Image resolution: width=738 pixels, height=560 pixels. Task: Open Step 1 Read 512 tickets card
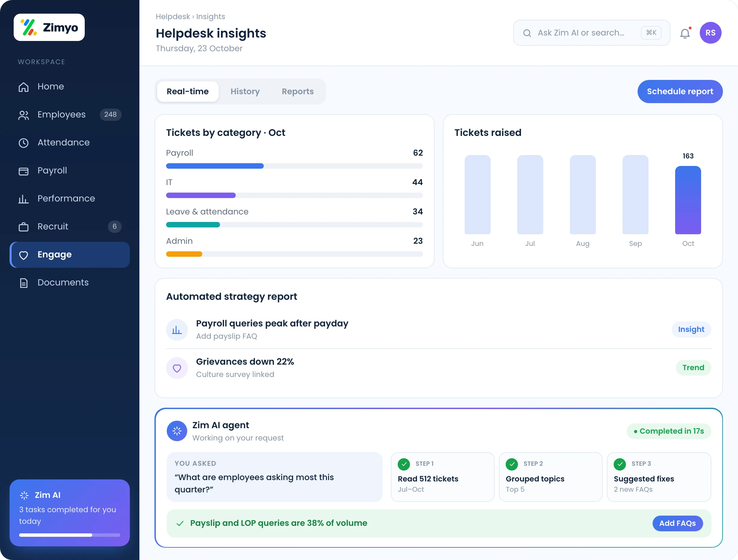pyautogui.click(x=442, y=477)
